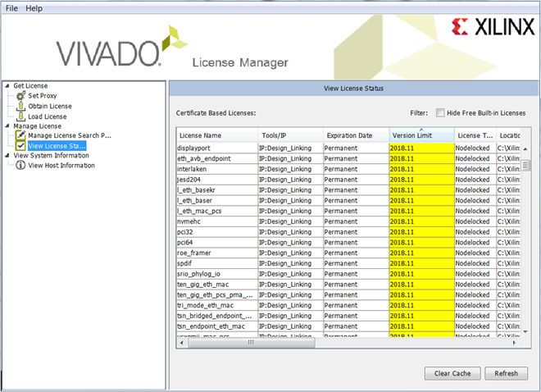Sort by License Name column header
This screenshot has width=541, height=392.
[217, 135]
